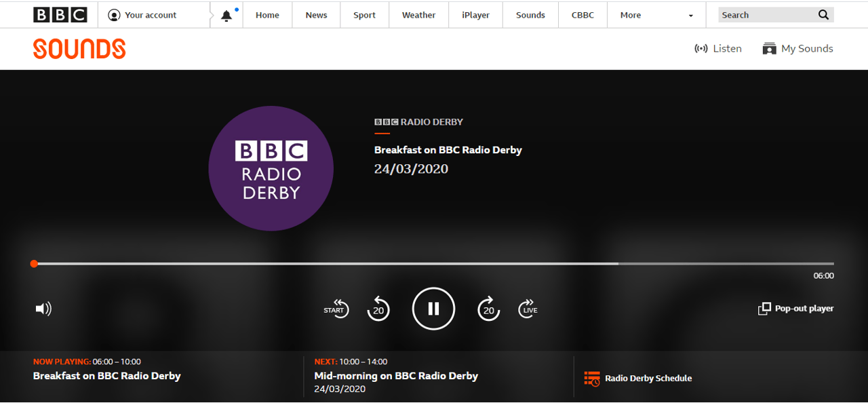Open the pop-out player
Viewport: 868px width, 403px height.
click(x=796, y=309)
